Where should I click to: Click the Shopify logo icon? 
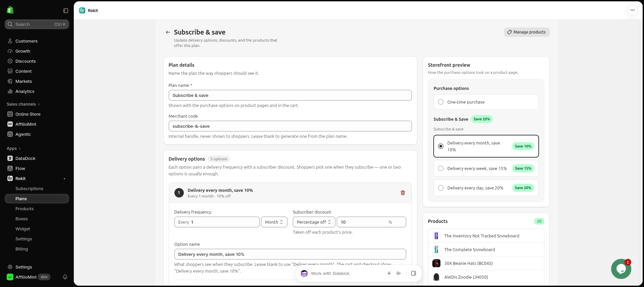(x=10, y=10)
